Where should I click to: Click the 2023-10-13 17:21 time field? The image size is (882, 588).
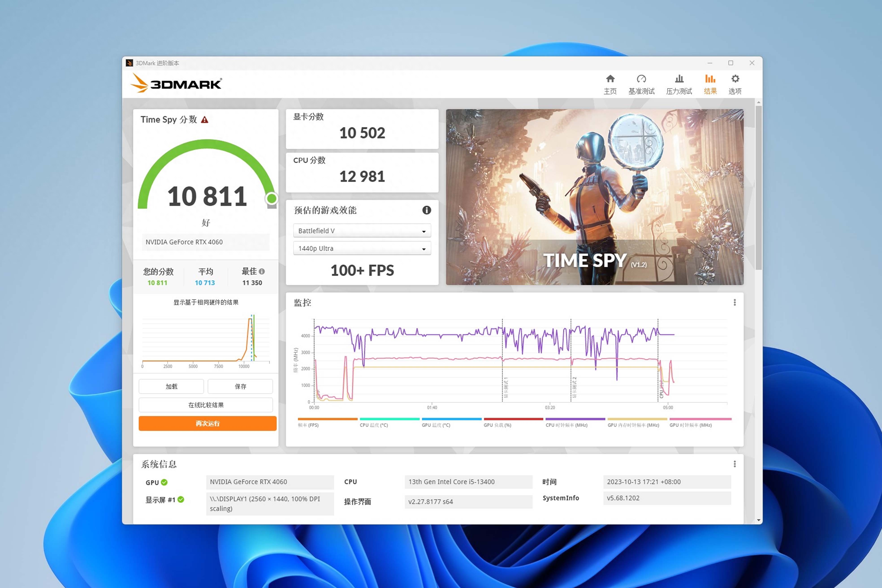click(667, 482)
